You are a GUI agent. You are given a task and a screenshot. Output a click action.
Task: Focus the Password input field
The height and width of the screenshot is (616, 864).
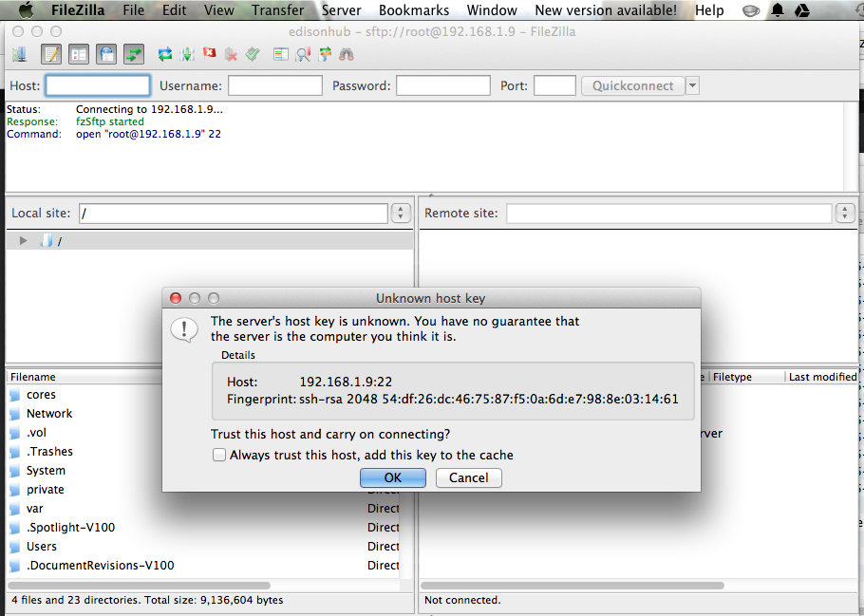[x=443, y=86]
